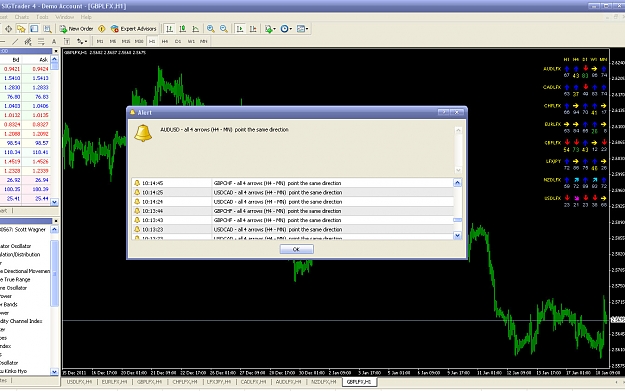Switch to the USDLFX,H4 chart tab

point(79,382)
